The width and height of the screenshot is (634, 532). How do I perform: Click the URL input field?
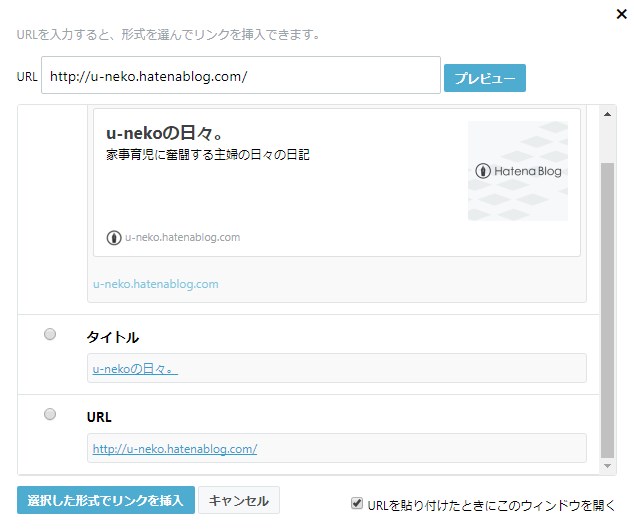(241, 76)
